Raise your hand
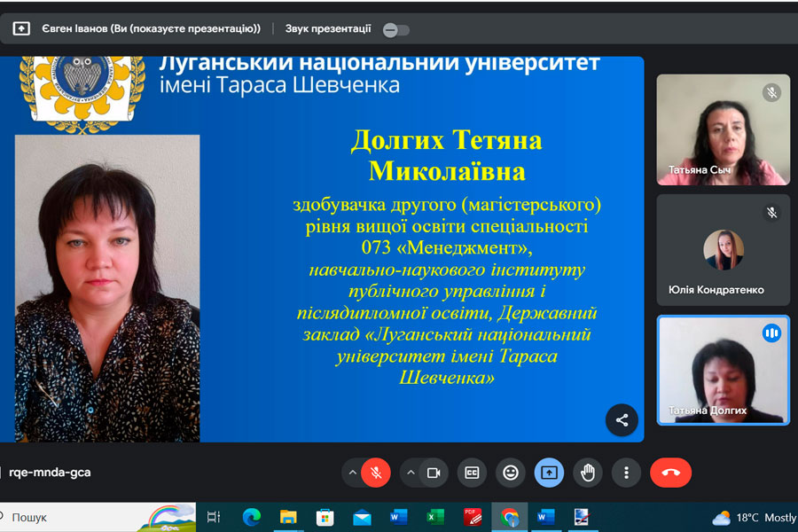Screen dimensions: 798x532 (588, 473)
